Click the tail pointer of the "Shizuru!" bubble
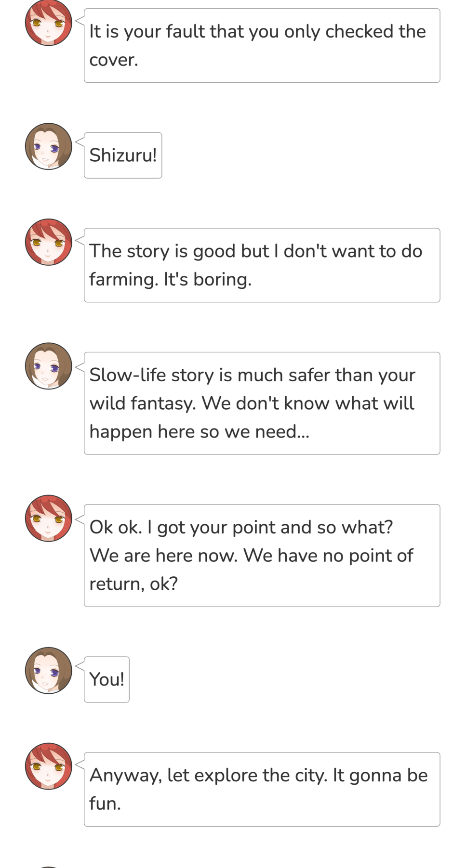This screenshot has width=453, height=868. [80, 142]
